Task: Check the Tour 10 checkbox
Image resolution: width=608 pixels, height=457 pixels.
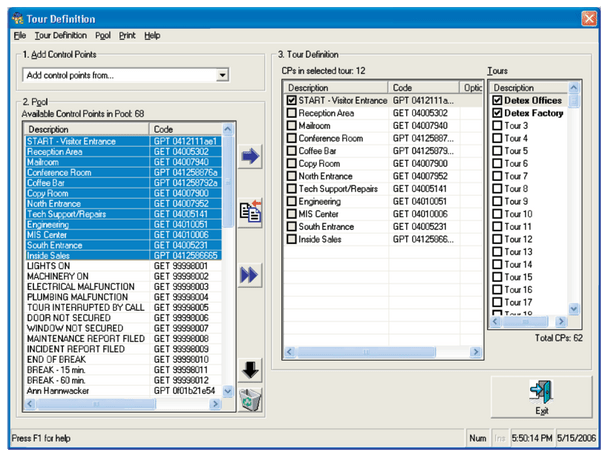Action: (497, 214)
